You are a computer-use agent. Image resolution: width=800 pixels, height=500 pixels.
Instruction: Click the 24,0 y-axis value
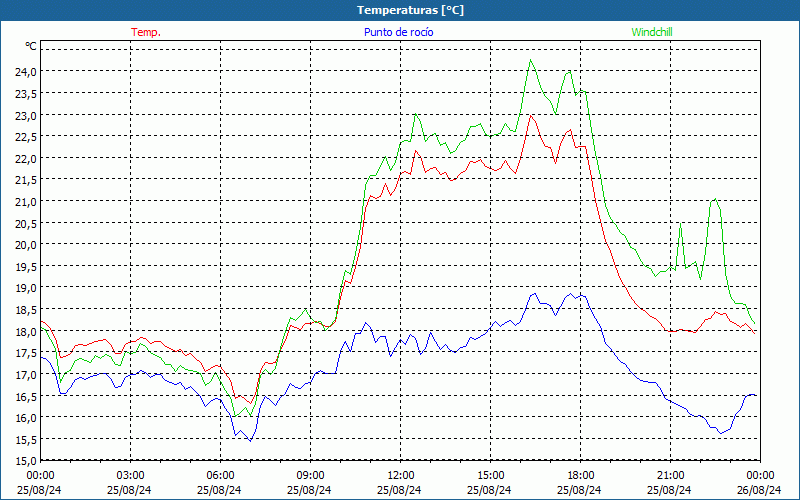(26, 72)
